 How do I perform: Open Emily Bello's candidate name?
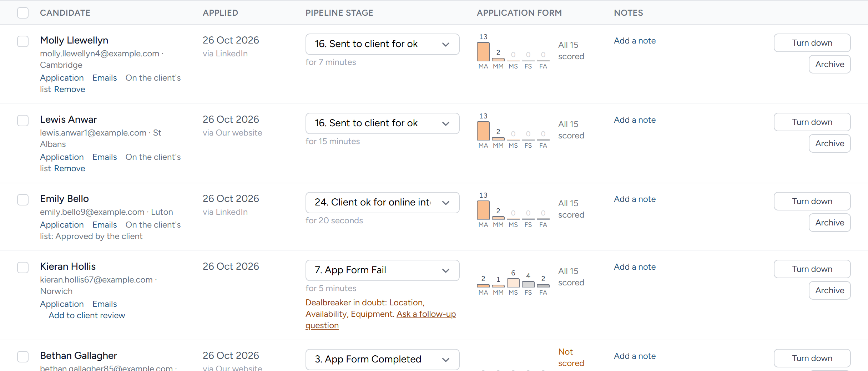[64, 199]
